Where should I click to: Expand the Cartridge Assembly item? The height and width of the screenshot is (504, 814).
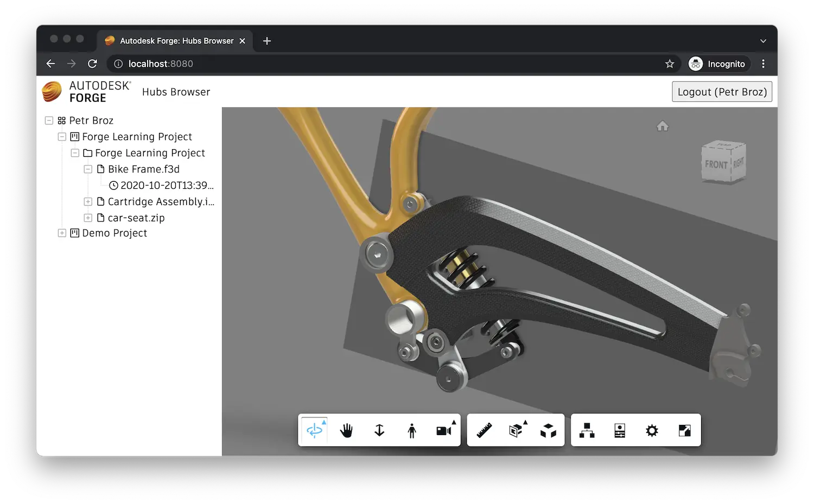[x=88, y=202]
